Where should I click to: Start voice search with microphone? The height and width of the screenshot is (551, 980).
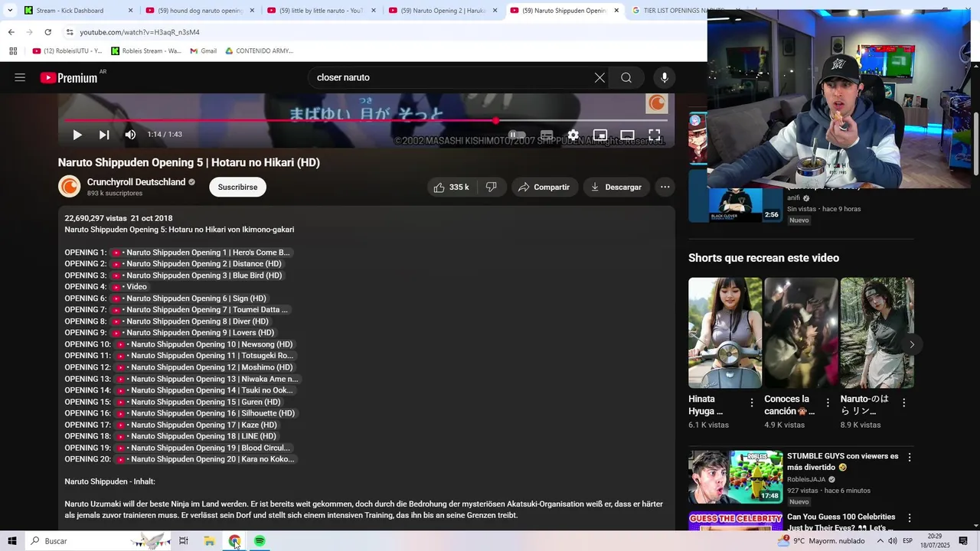pos(664,77)
